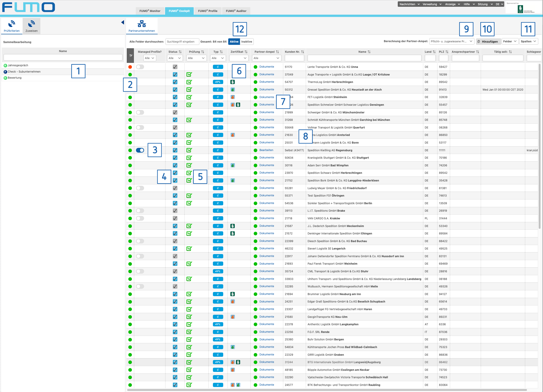Open Dokumente link for VAN CARGO S.A.
The image size is (543, 392).
click(267, 218)
